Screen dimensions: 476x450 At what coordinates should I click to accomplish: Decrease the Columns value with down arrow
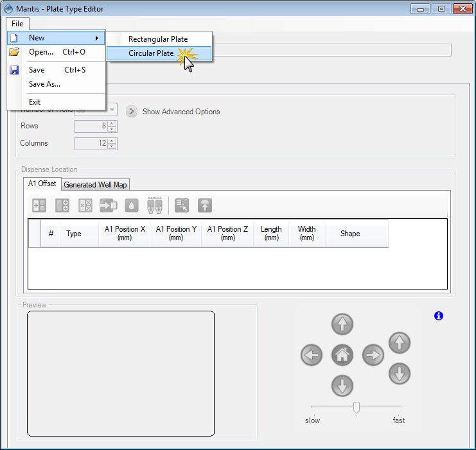[x=112, y=146]
